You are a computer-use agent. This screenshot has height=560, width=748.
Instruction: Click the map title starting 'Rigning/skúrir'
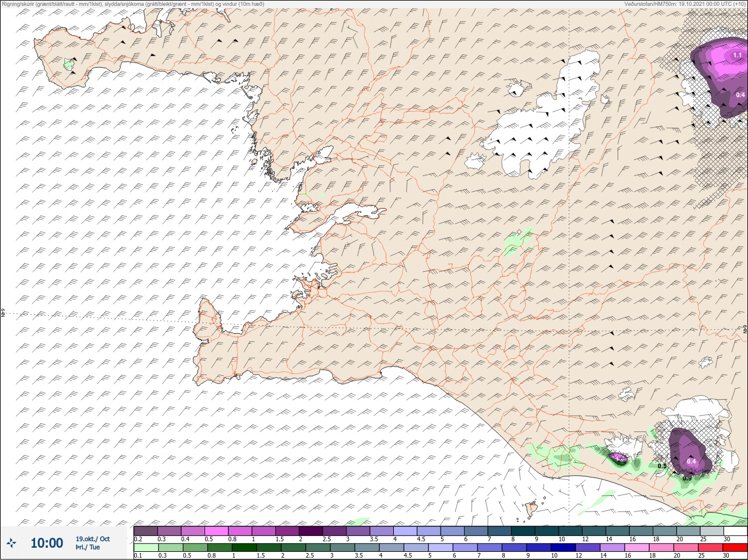pyautogui.click(x=133, y=4)
